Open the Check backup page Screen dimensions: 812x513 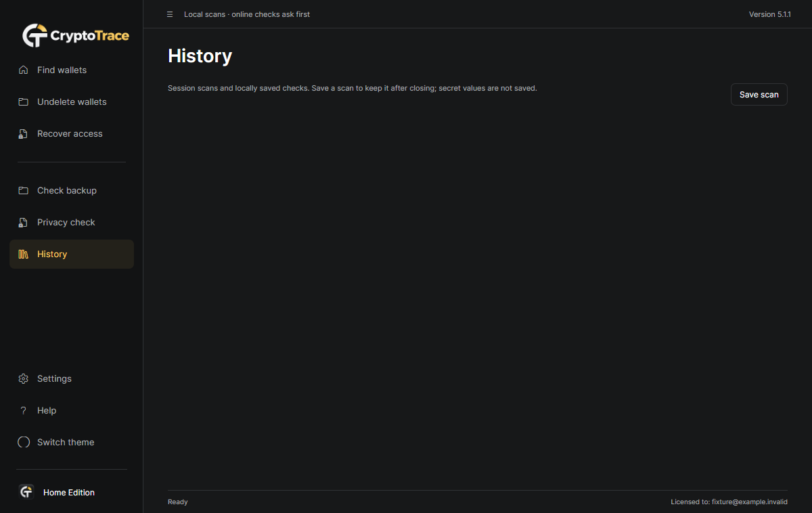72,190
